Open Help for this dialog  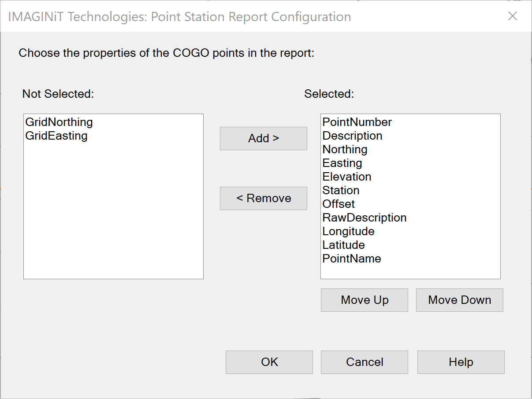[x=461, y=362]
